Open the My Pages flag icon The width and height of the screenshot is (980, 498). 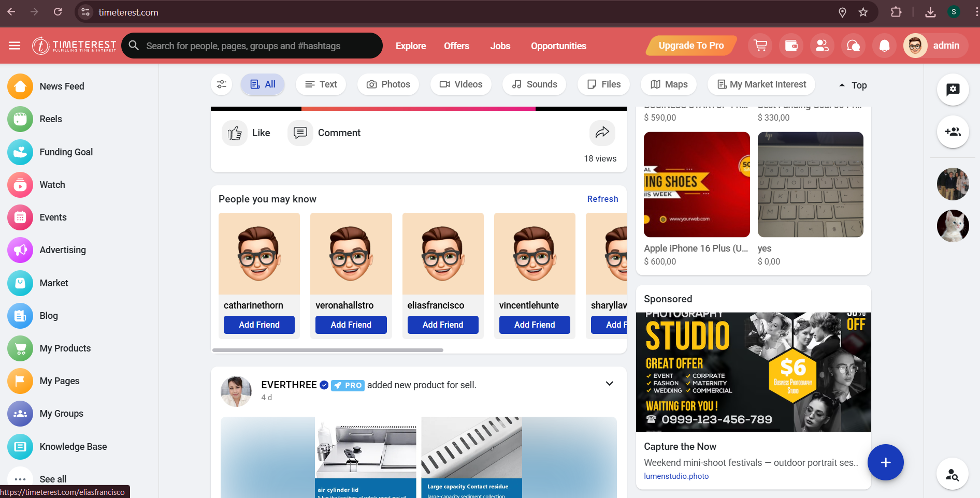[20, 381]
